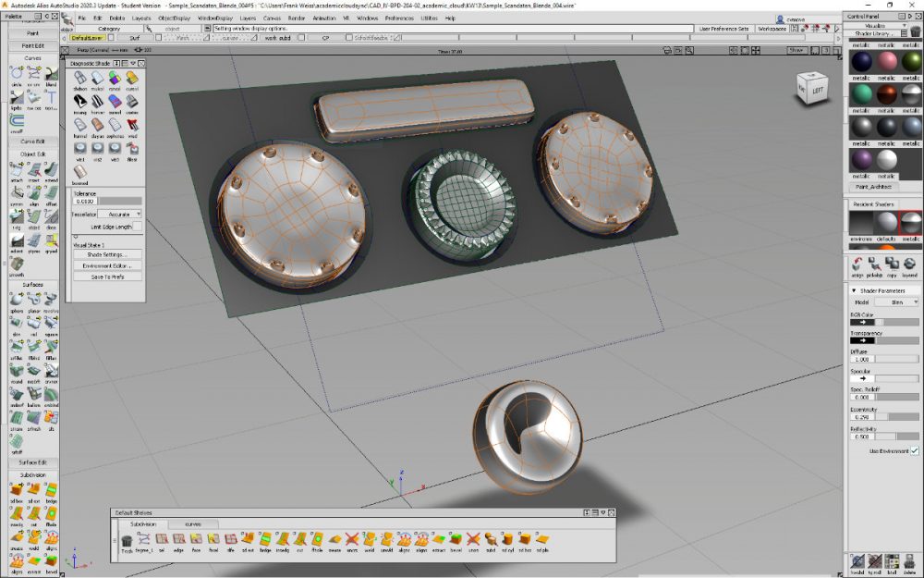
Task: Switch to the Curves shelf tab
Action: point(192,523)
